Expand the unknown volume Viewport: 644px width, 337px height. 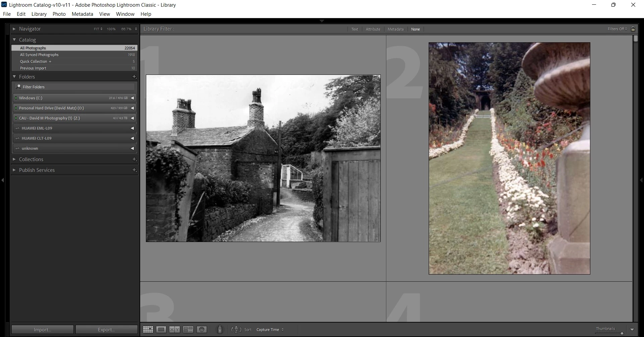click(x=132, y=148)
